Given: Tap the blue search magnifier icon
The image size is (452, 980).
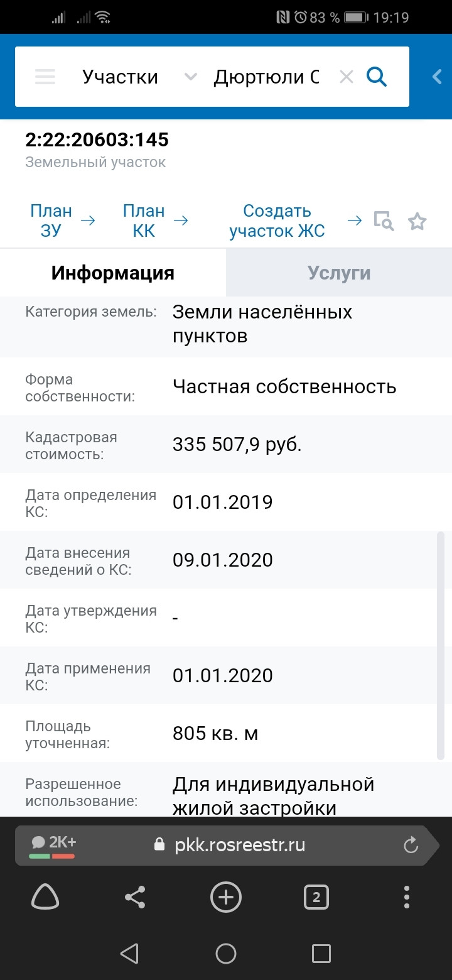Looking at the screenshot, I should (377, 77).
